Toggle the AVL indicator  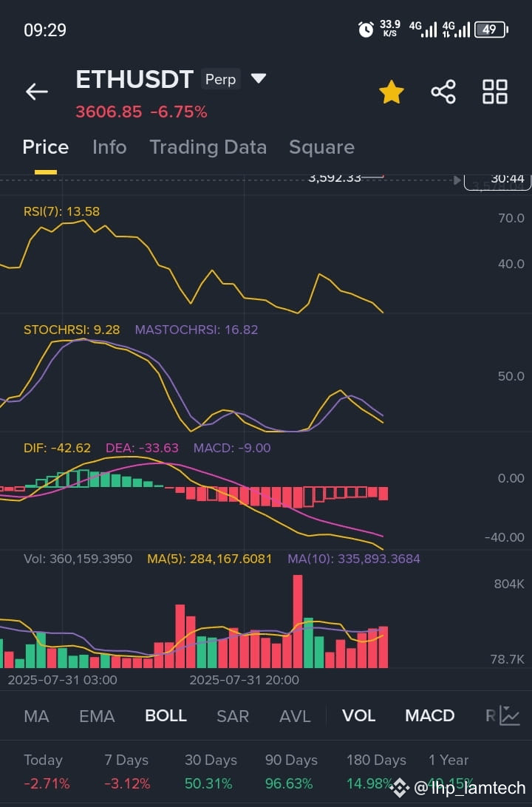pyautogui.click(x=295, y=716)
